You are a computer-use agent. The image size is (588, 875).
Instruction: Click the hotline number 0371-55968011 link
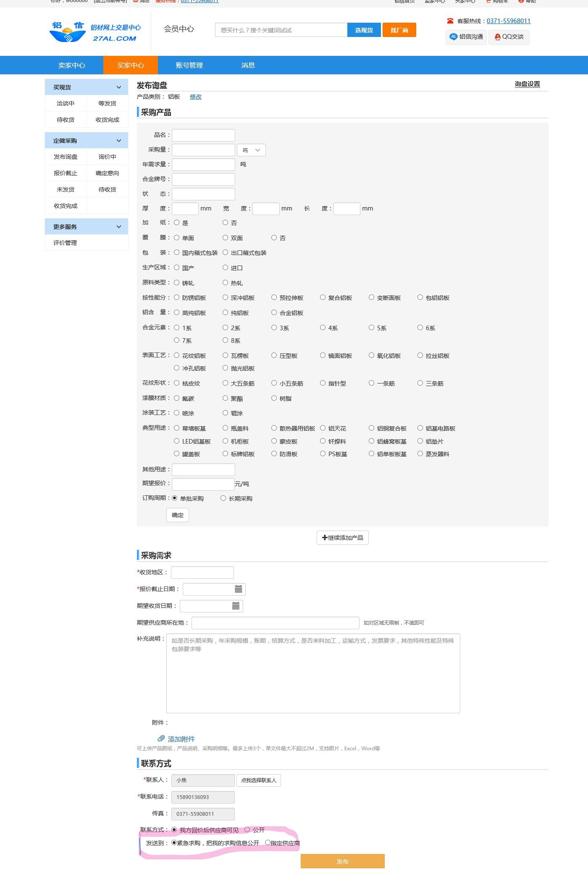pos(509,21)
